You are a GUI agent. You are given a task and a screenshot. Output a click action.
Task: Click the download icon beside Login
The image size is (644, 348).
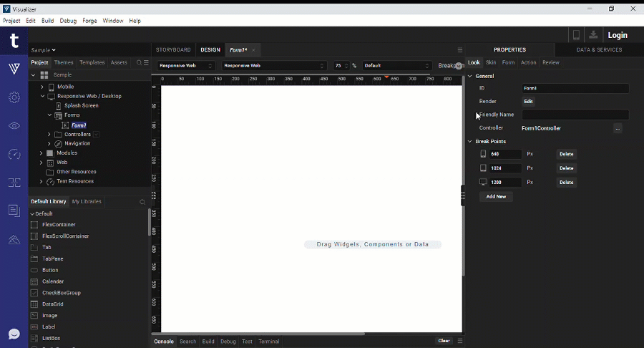tap(593, 35)
